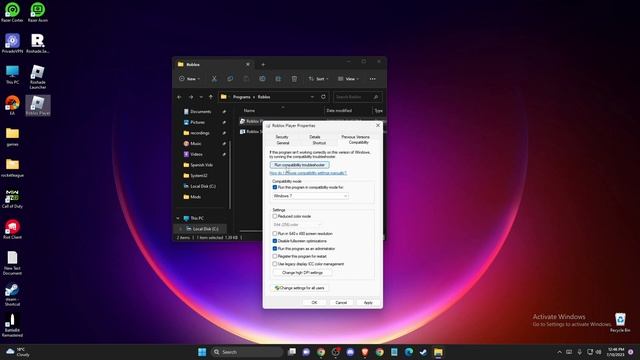Check Use legacy display ICC color management

coord(275,264)
